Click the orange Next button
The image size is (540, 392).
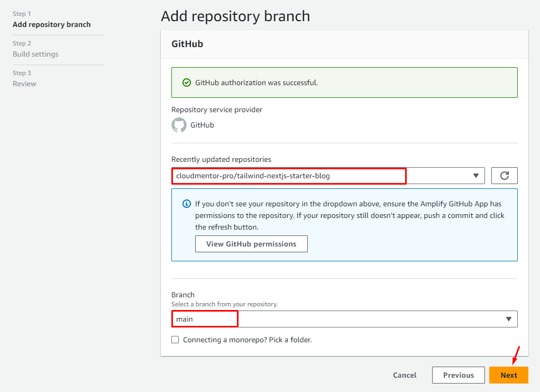(x=508, y=375)
